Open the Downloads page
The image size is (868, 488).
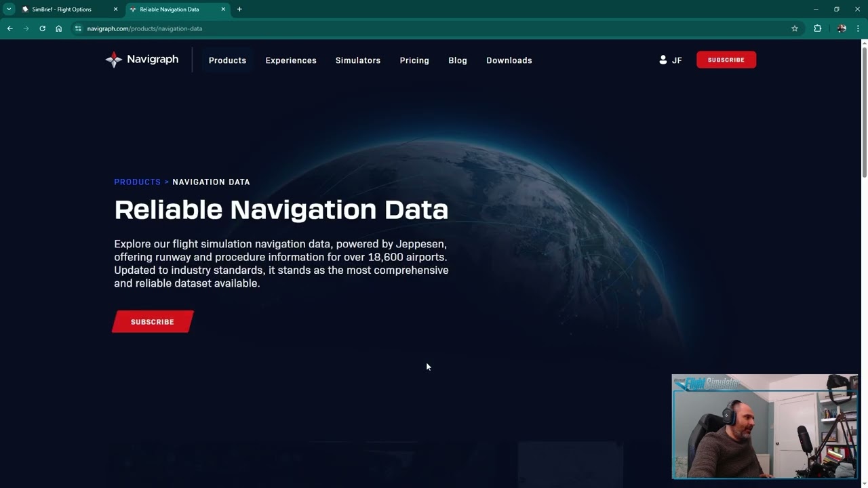509,60
